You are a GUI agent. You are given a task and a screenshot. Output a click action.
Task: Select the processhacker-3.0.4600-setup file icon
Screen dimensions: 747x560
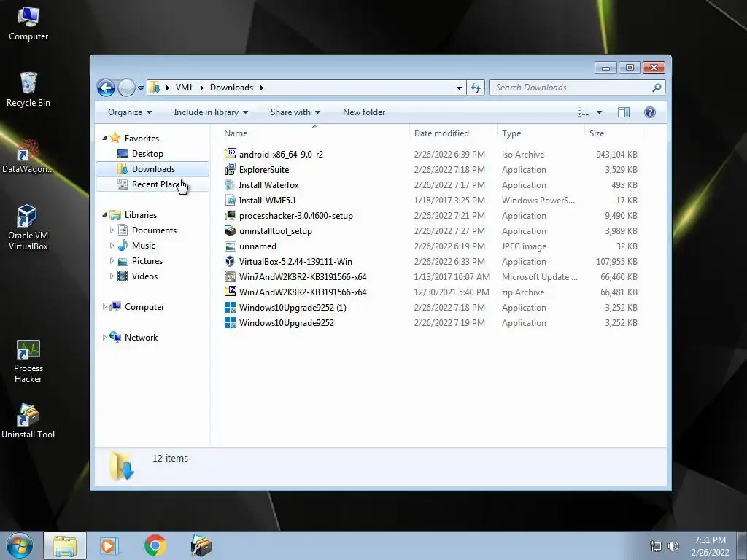point(230,215)
